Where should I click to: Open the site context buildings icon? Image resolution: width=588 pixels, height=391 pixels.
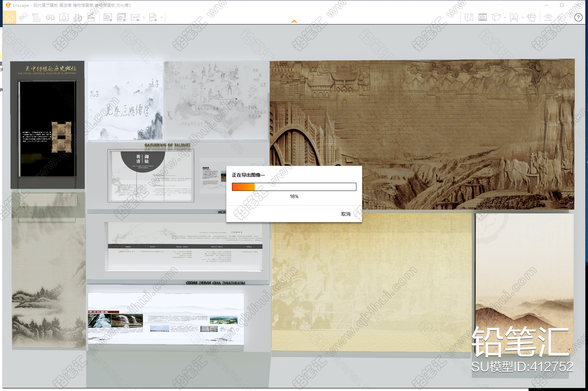pos(78,17)
